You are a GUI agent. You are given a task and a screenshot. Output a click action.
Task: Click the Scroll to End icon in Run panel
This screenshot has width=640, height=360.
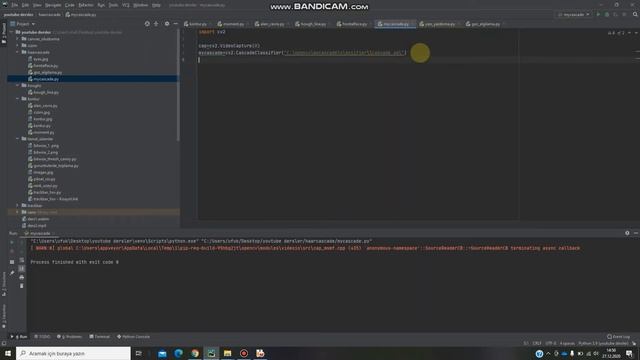tap(22, 269)
